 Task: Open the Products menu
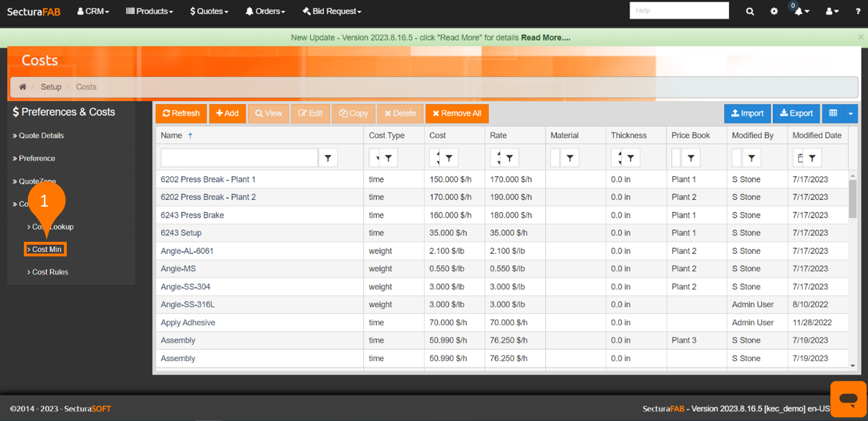pyautogui.click(x=149, y=11)
